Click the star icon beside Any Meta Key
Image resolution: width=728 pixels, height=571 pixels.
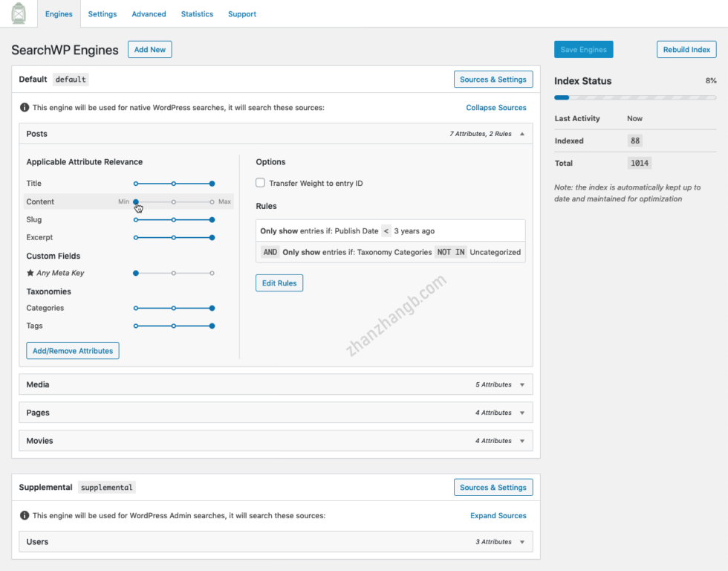pyautogui.click(x=30, y=273)
